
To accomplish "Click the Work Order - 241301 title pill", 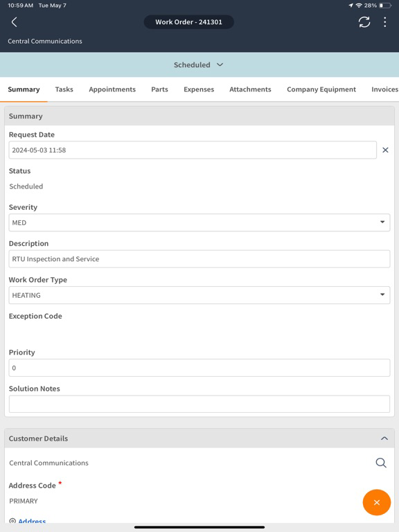I will tap(188, 22).
